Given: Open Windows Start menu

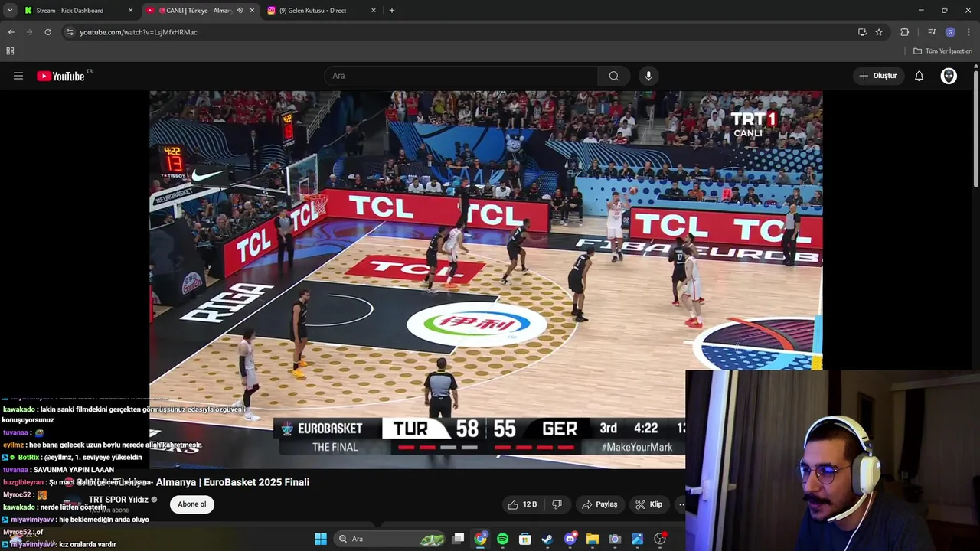Looking at the screenshot, I should [x=321, y=539].
